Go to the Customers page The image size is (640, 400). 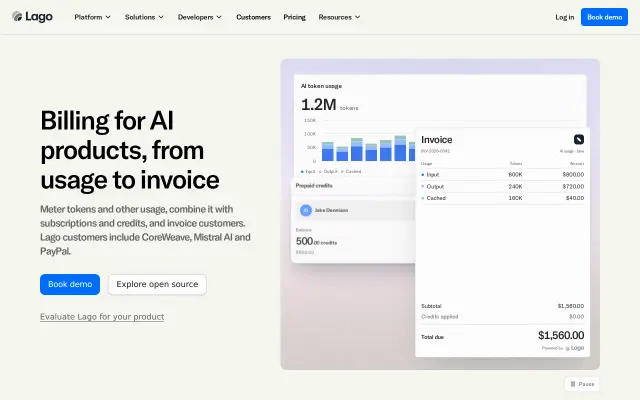click(x=253, y=17)
